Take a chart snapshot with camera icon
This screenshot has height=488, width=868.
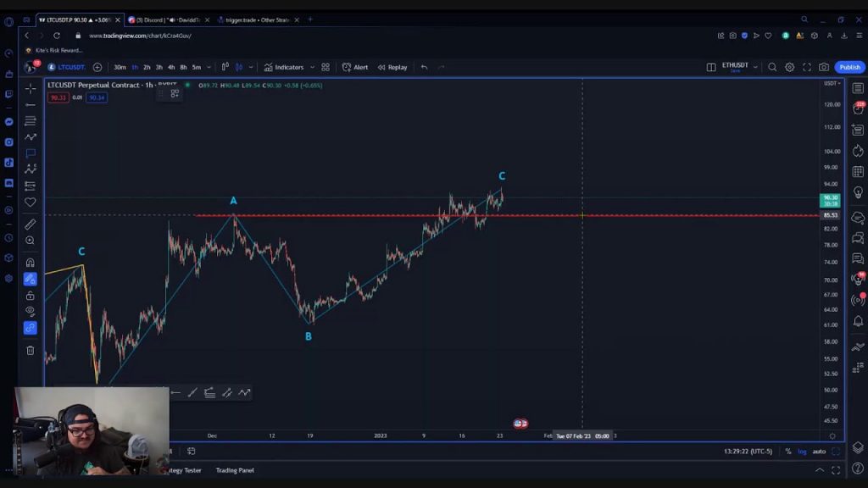coord(824,67)
